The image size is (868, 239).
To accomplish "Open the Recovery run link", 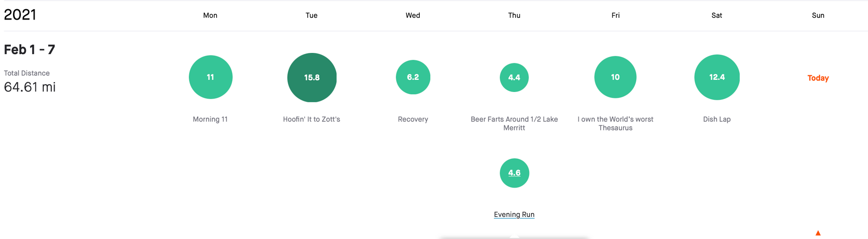I will point(413,119).
